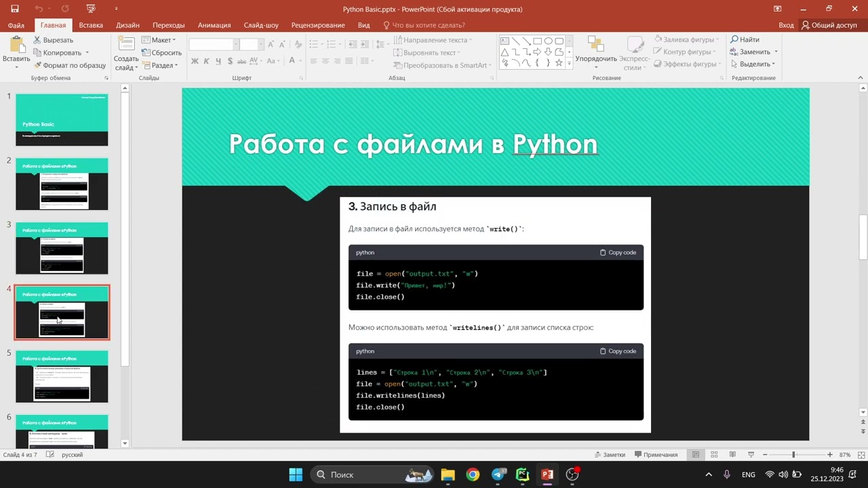Click zoom in plus button
The image size is (868, 488).
(x=829, y=455)
